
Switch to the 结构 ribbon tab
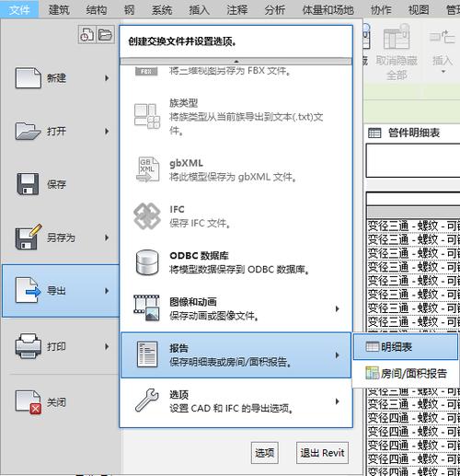[x=97, y=10]
